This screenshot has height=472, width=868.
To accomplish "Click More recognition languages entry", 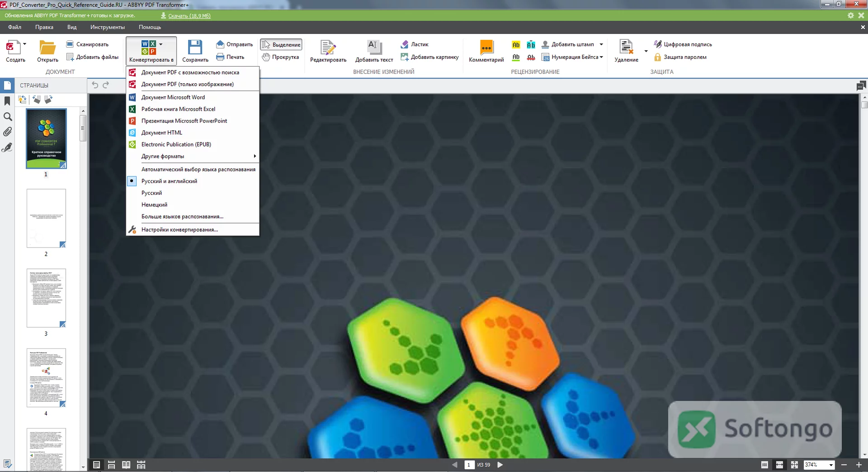I will coord(193,216).
